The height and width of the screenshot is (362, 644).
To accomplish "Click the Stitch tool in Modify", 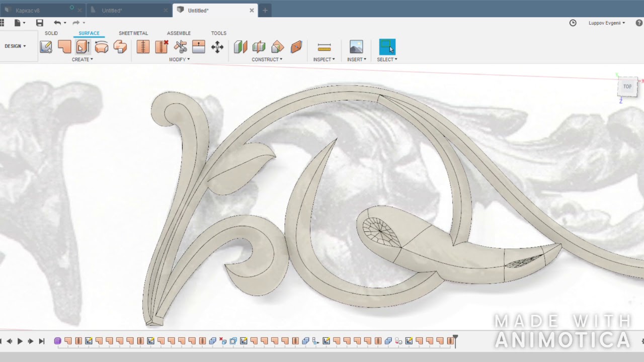I will click(143, 47).
